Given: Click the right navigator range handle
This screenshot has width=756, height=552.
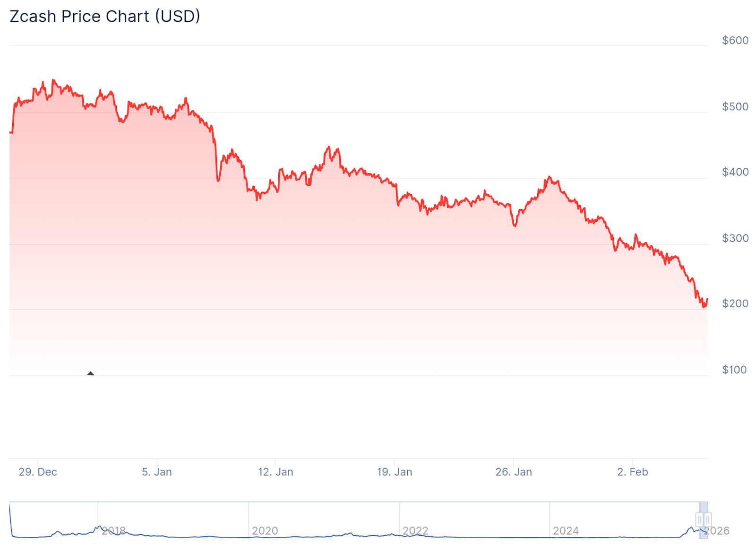Looking at the screenshot, I should click(x=707, y=519).
